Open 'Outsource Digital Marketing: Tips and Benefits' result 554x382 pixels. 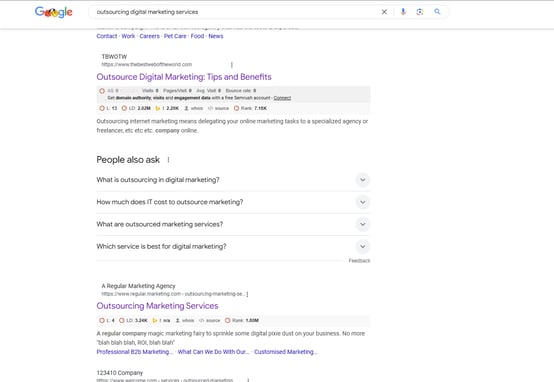click(184, 77)
